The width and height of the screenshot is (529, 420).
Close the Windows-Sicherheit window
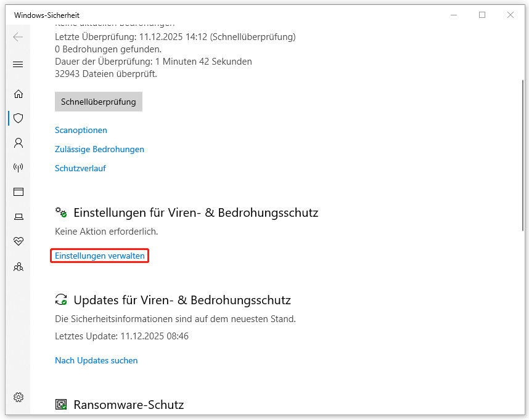click(x=511, y=15)
